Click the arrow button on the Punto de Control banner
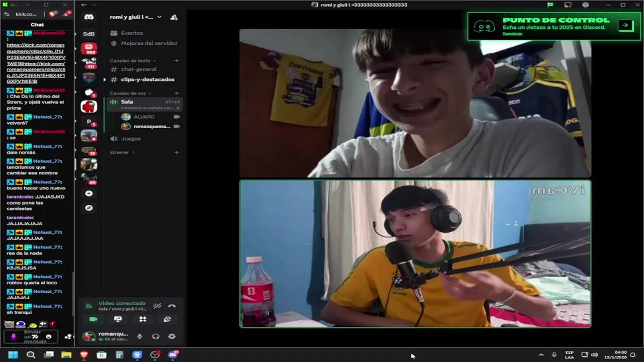The height and width of the screenshot is (362, 644). pyautogui.click(x=625, y=25)
